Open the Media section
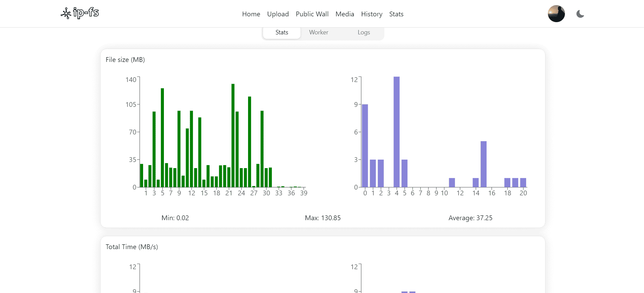Viewport: 644px width, 293px height. pos(344,14)
